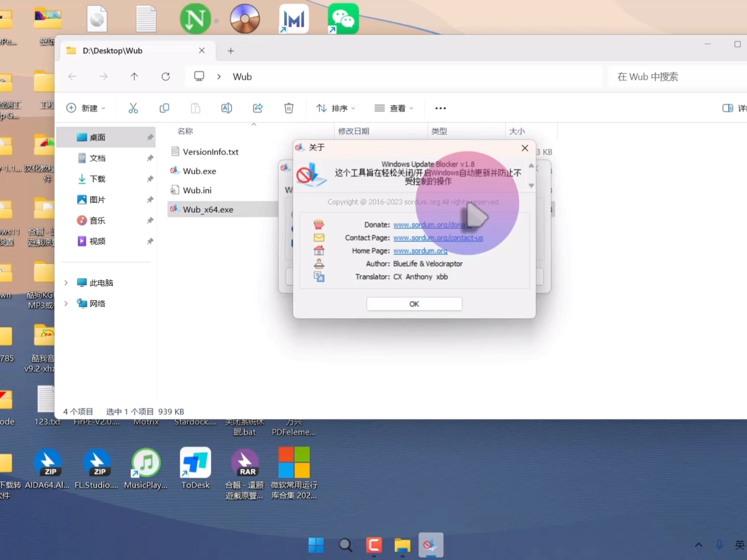Viewport: 747px width, 560px height.
Task: Open MusicPlay desktop shortcut
Action: pos(146,468)
